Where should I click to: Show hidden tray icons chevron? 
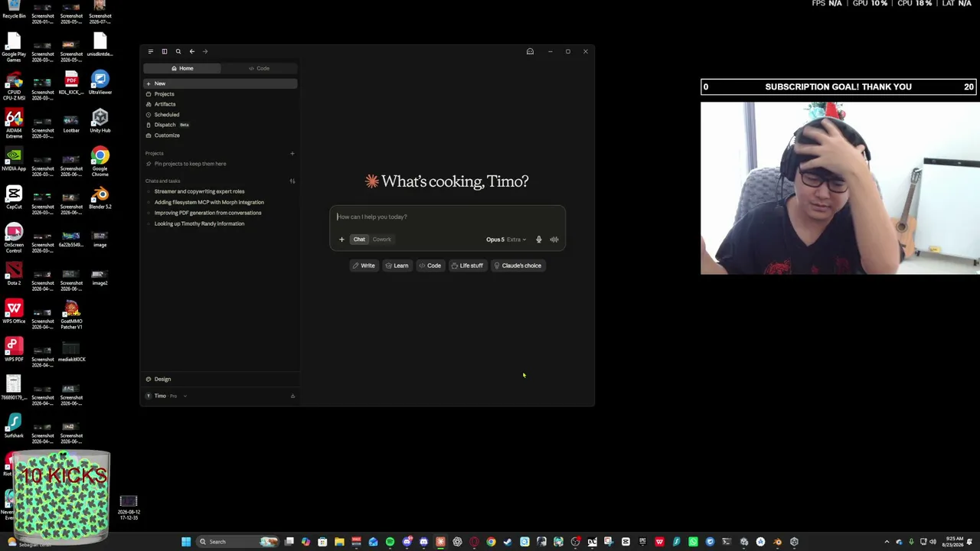pyautogui.click(x=887, y=542)
